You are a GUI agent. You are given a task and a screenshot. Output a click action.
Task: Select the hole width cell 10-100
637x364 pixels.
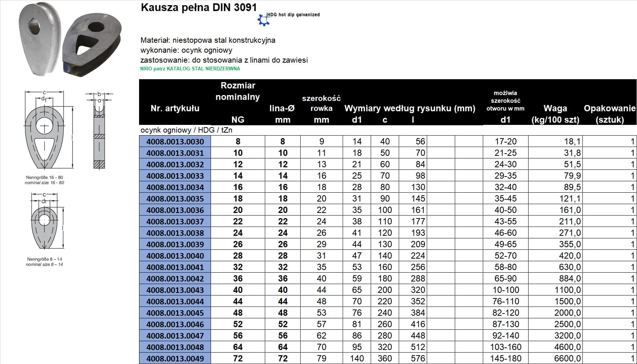pos(505,290)
